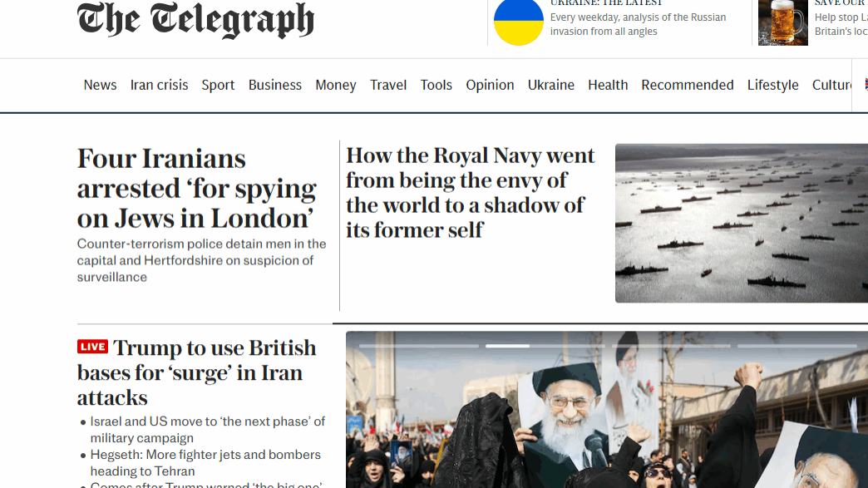
Task: Select the Opinion nav item
Action: point(490,85)
